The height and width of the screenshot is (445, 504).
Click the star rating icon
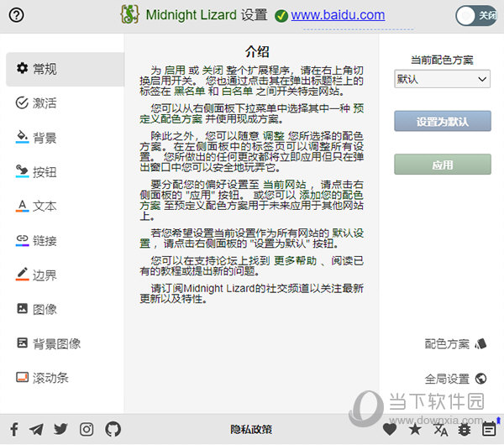coord(415,430)
